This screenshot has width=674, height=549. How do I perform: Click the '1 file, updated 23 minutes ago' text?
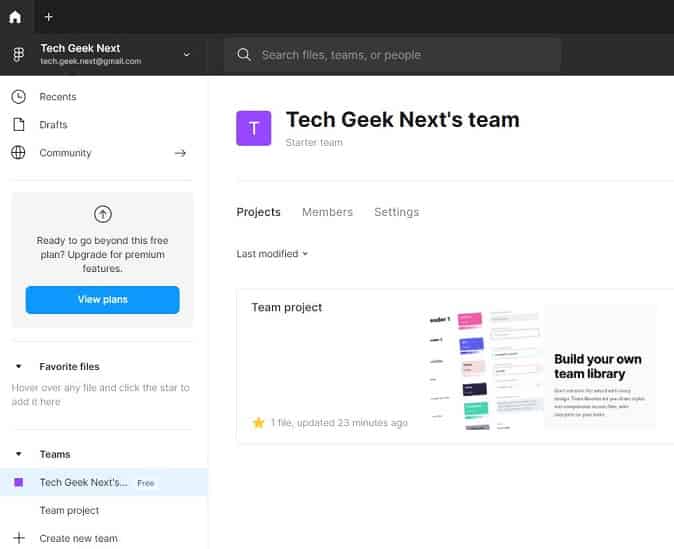(339, 423)
